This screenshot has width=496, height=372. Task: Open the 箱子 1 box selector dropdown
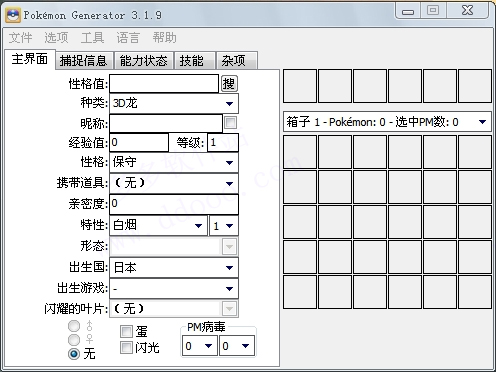387,122
